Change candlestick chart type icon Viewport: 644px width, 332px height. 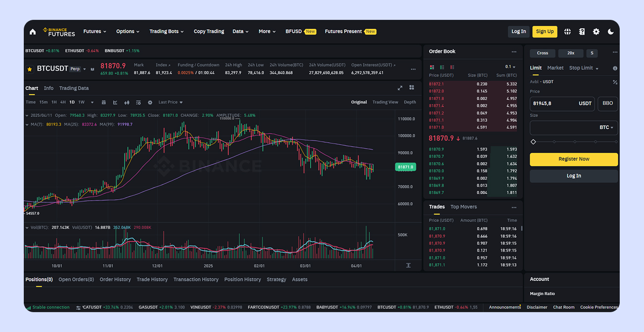click(127, 103)
